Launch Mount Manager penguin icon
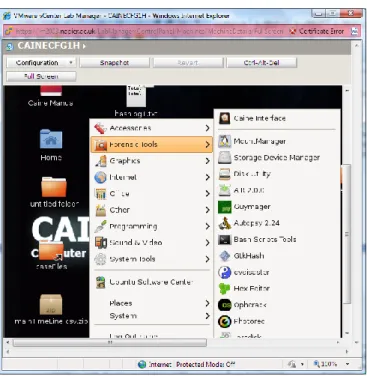This screenshot has height=376, width=367. pos(225,141)
